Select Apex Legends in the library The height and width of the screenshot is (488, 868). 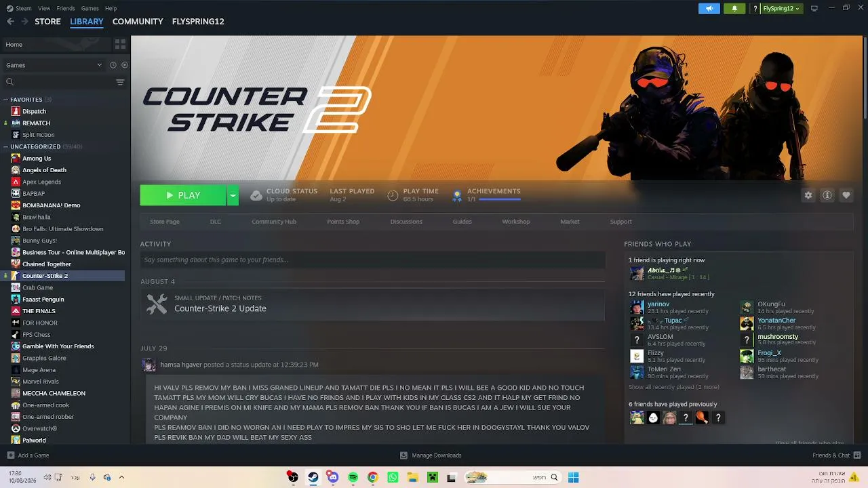click(x=41, y=182)
